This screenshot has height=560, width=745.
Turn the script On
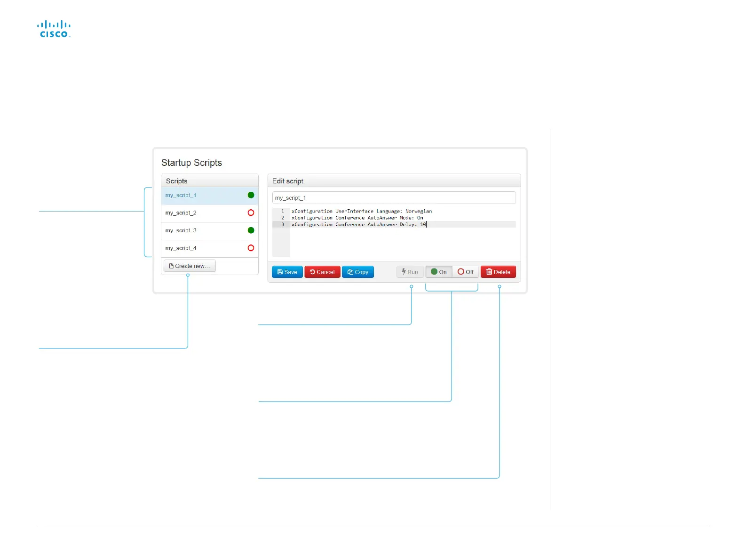439,272
